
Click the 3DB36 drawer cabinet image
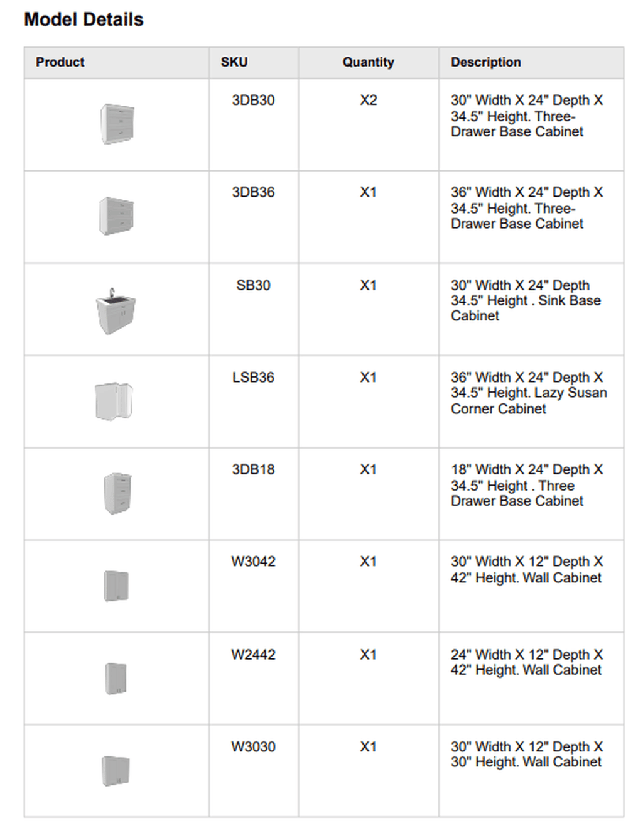coord(117,215)
